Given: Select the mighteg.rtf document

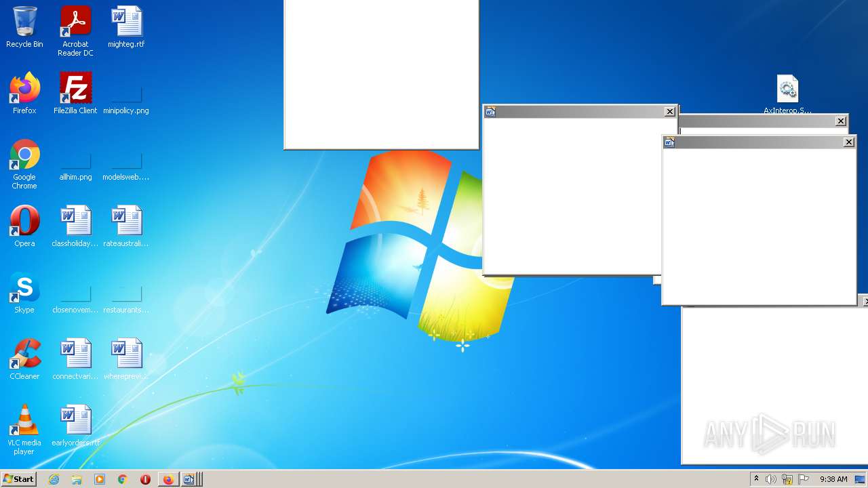Looking at the screenshot, I should click(126, 27).
